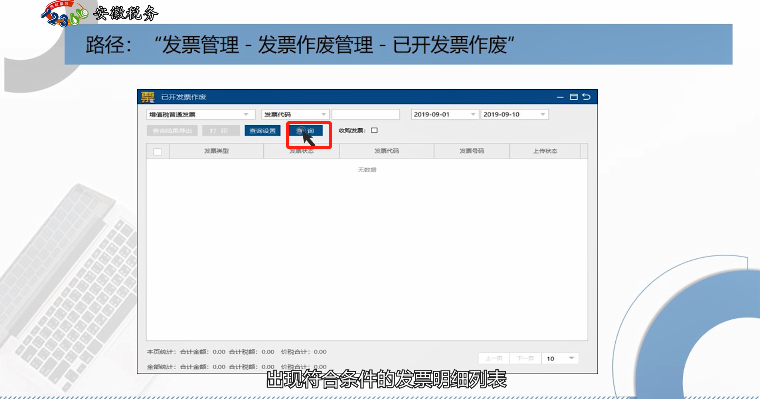
Task: Click the 发票类型 column header
Action: (x=217, y=151)
